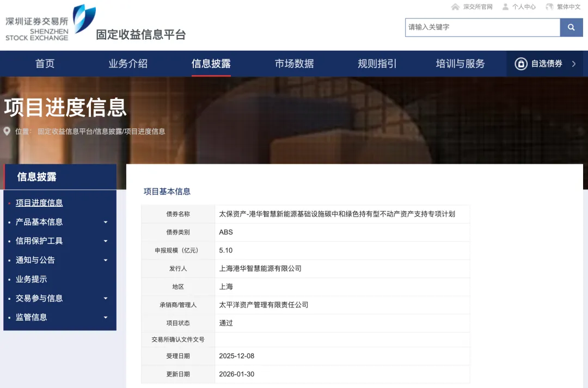Open 监管信息 in the sidebar

(31, 317)
